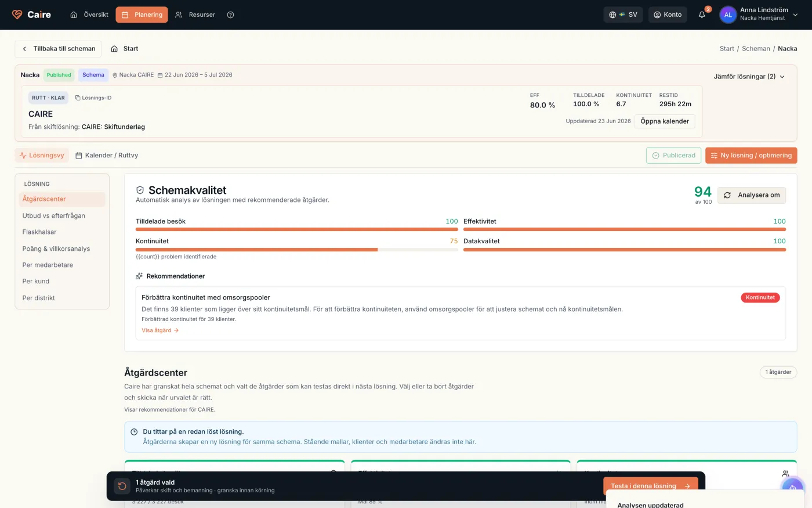The width and height of the screenshot is (812, 508).
Task: Click the Published status badge
Action: click(x=59, y=75)
